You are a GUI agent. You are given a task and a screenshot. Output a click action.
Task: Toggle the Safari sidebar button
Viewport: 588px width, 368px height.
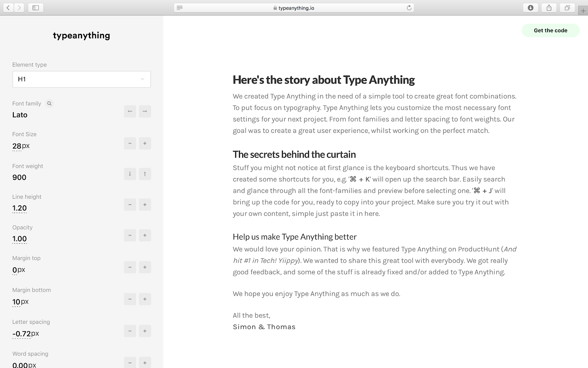pyautogui.click(x=36, y=8)
